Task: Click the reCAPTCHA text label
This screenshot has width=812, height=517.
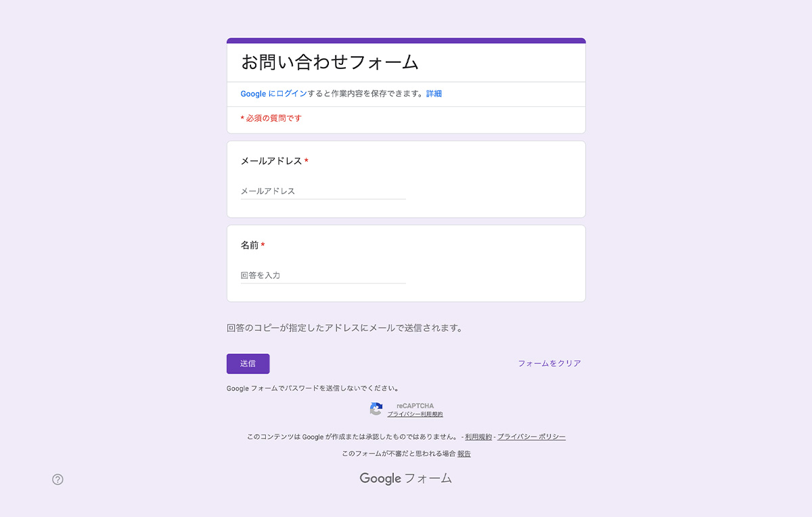Action: click(x=415, y=406)
